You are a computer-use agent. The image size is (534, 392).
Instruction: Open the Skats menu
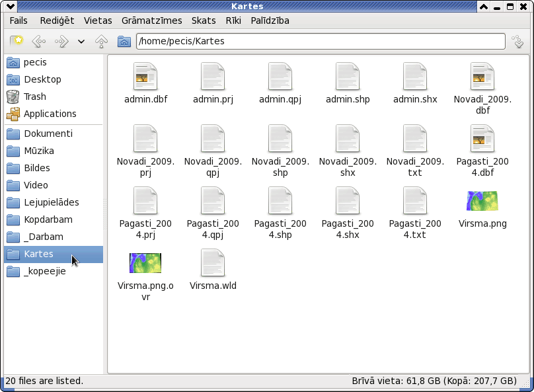tap(204, 20)
